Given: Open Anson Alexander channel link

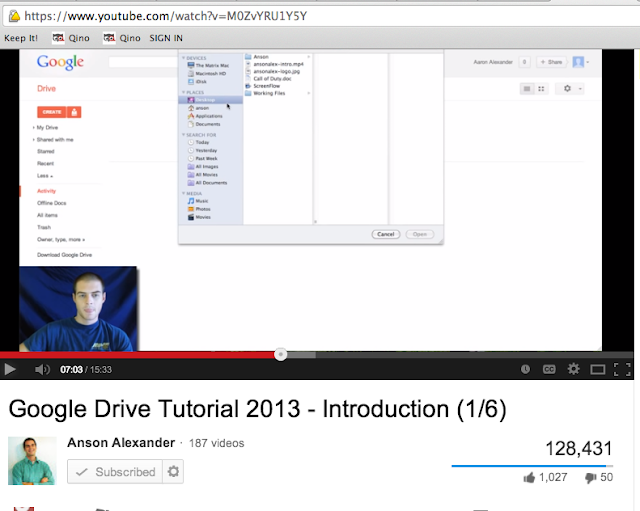Looking at the screenshot, I should coord(121,443).
